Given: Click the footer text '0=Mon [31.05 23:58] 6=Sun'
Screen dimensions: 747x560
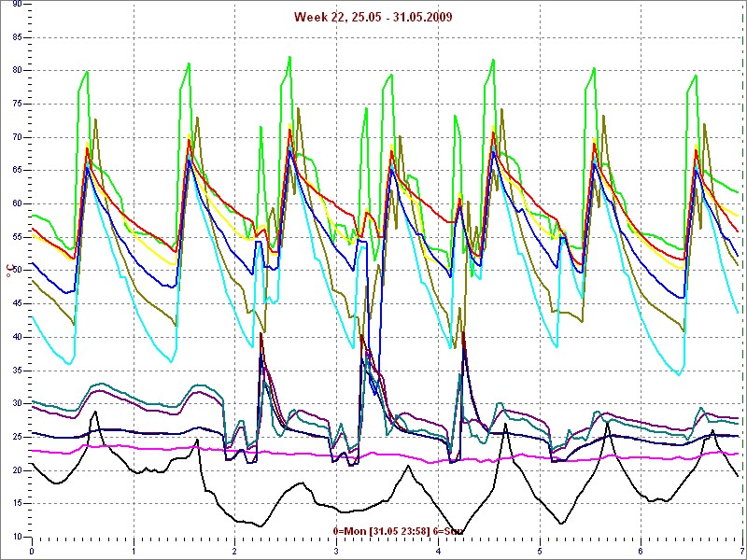Looking at the screenshot, I should (399, 531).
